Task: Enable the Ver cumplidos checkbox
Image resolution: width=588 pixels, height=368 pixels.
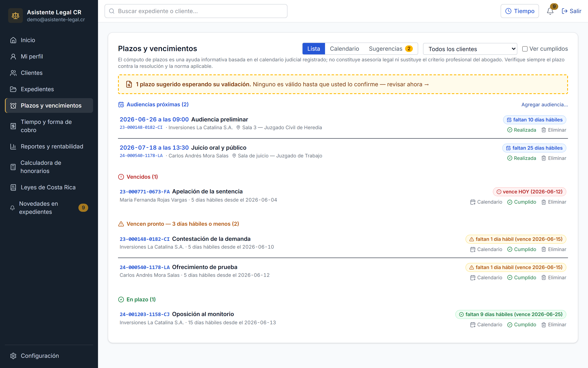Action: pyautogui.click(x=525, y=49)
